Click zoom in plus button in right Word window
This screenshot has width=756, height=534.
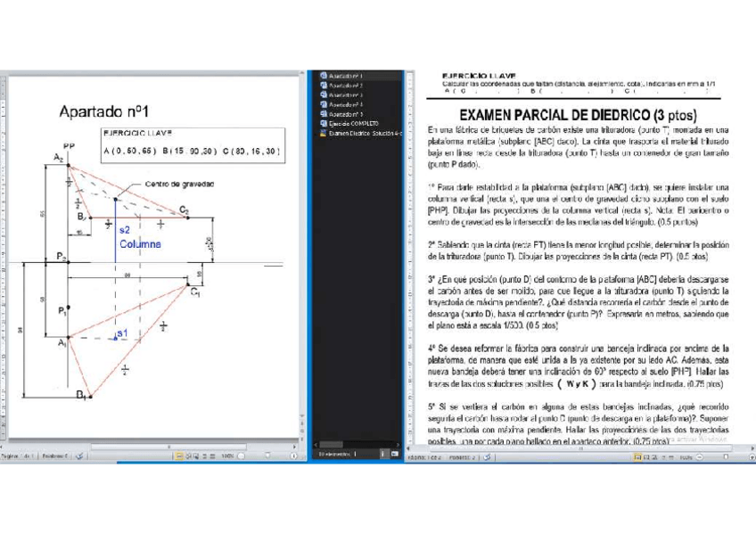752,457
